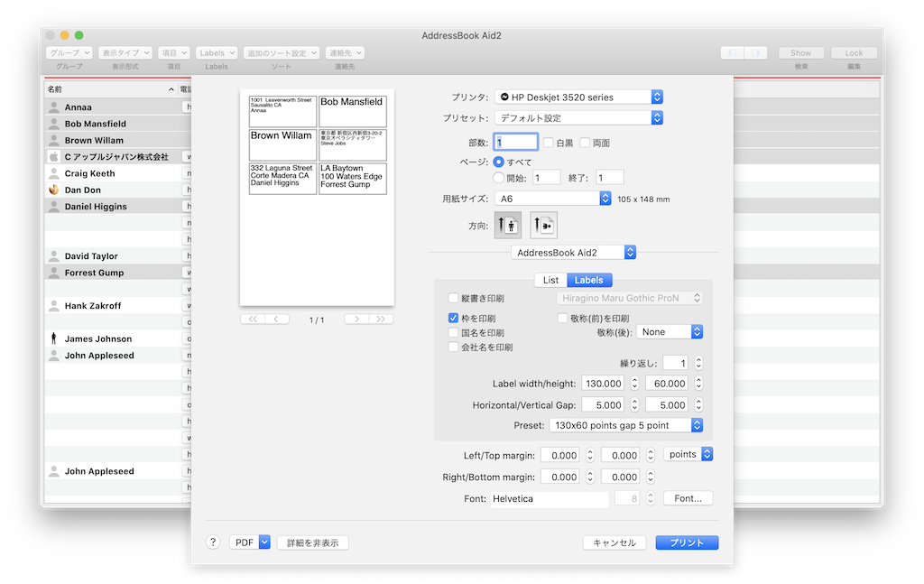Viewport: 924px width, 584px height.
Task: Click 詳細を非表示 hide details button
Action: click(x=313, y=542)
